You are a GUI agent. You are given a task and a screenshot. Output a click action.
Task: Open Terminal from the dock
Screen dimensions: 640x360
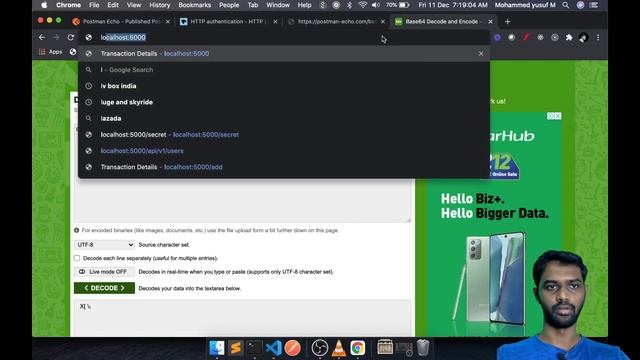tap(255, 348)
